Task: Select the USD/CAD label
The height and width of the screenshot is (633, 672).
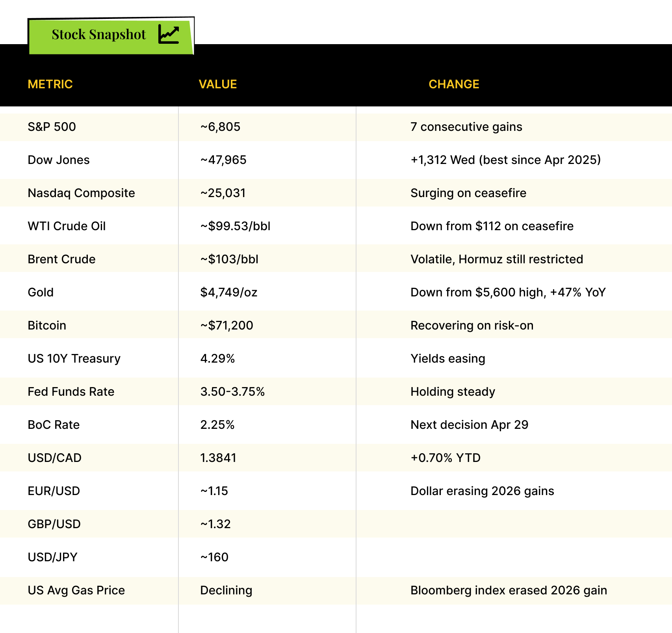Action: pos(54,458)
